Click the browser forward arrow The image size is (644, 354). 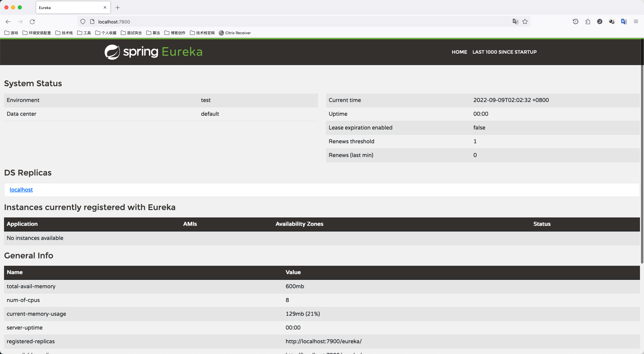click(20, 22)
